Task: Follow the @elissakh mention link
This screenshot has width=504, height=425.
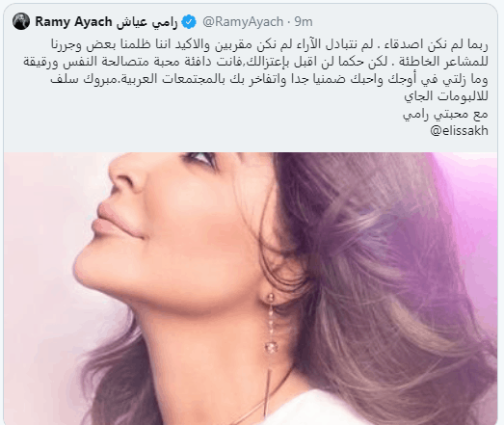Action: [459, 130]
